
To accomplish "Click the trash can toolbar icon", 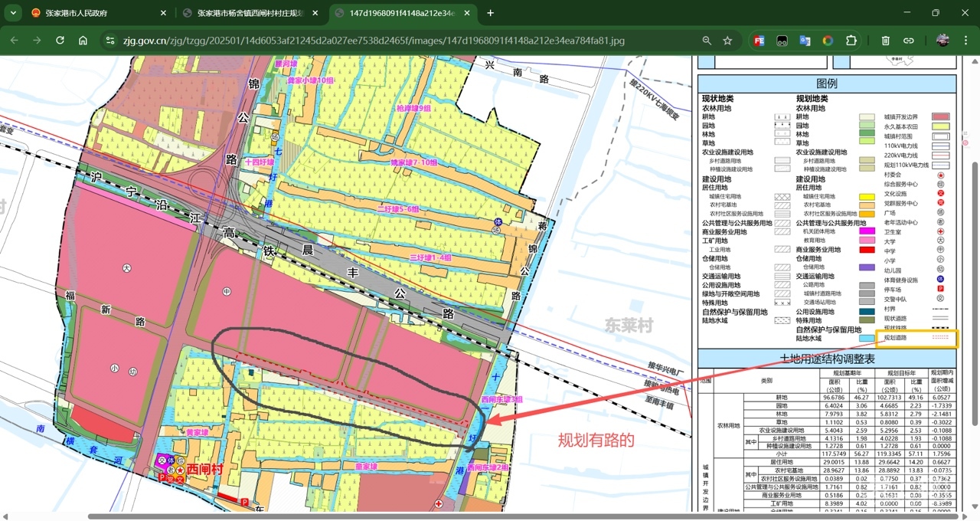I will (885, 41).
